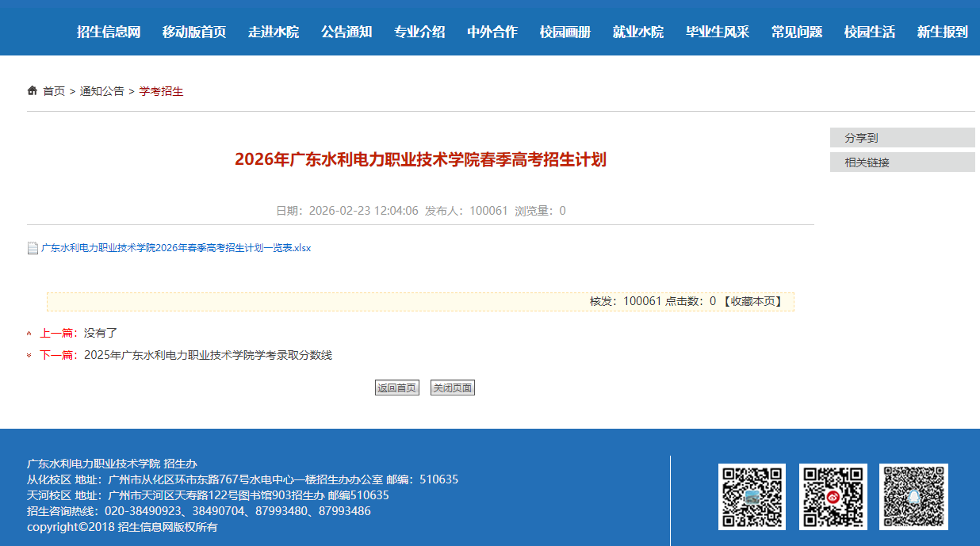Select 中外合作 in the top navigation
980x546 pixels.
[491, 32]
